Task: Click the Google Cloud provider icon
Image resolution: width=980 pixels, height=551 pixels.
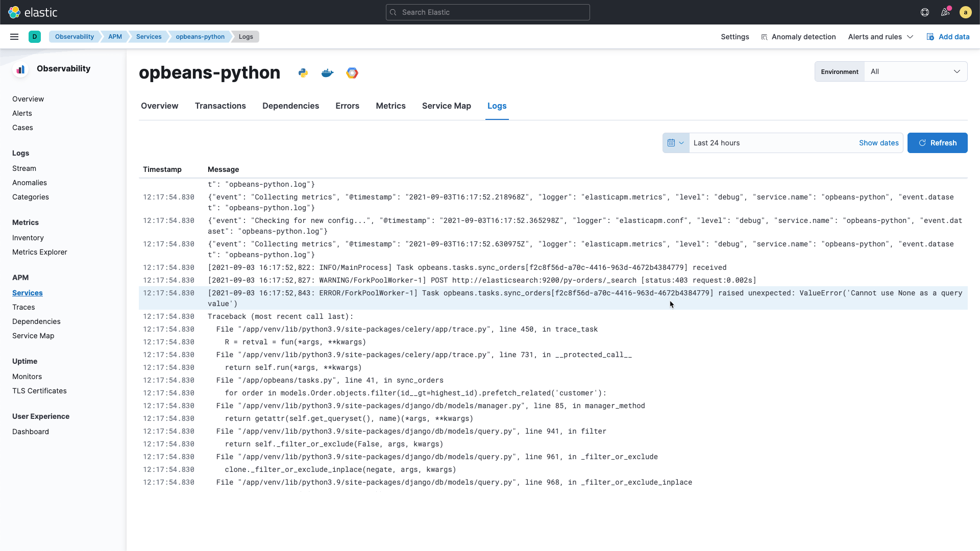Action: click(x=352, y=73)
